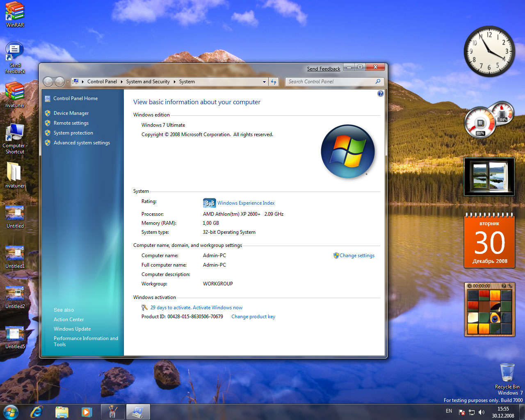Viewport: 525px width, 420px height.
Task: Click the AMD Athlon(tm) XP 2600+ processor text
Action: coord(243,214)
